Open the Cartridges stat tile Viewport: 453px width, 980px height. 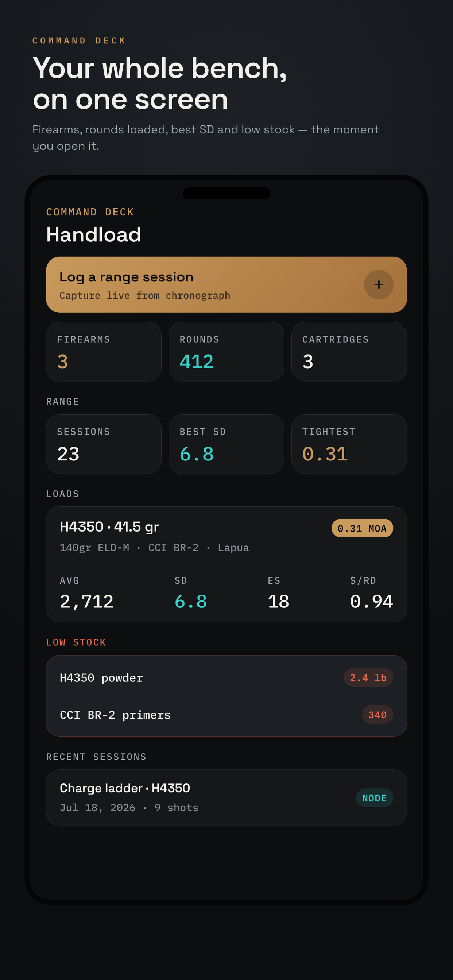349,351
